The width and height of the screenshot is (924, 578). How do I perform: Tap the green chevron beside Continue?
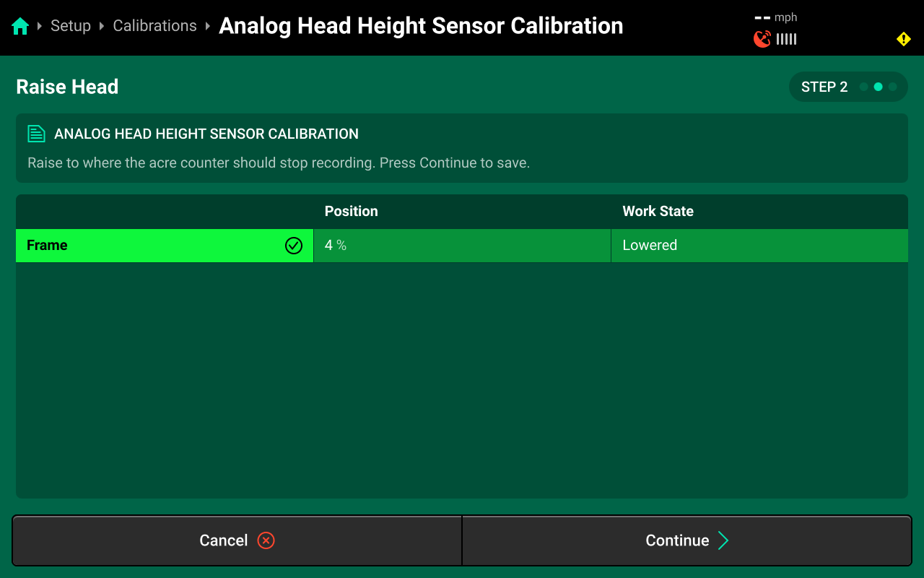pos(723,540)
